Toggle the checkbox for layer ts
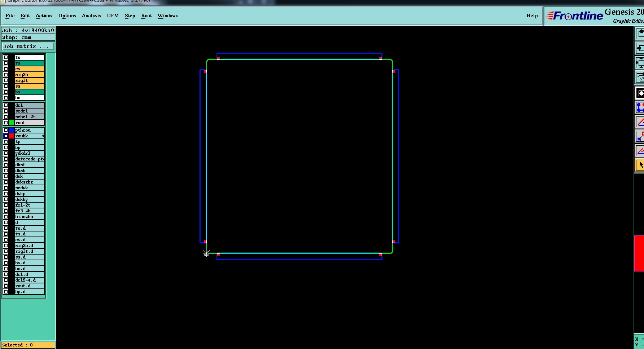This screenshot has height=349, width=644. point(6,63)
